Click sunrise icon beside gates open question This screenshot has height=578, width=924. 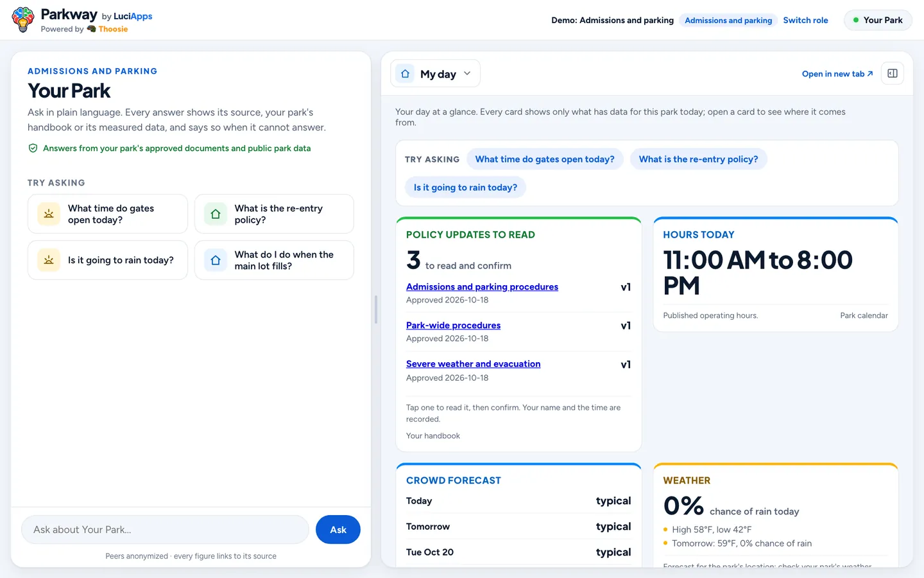coord(49,214)
